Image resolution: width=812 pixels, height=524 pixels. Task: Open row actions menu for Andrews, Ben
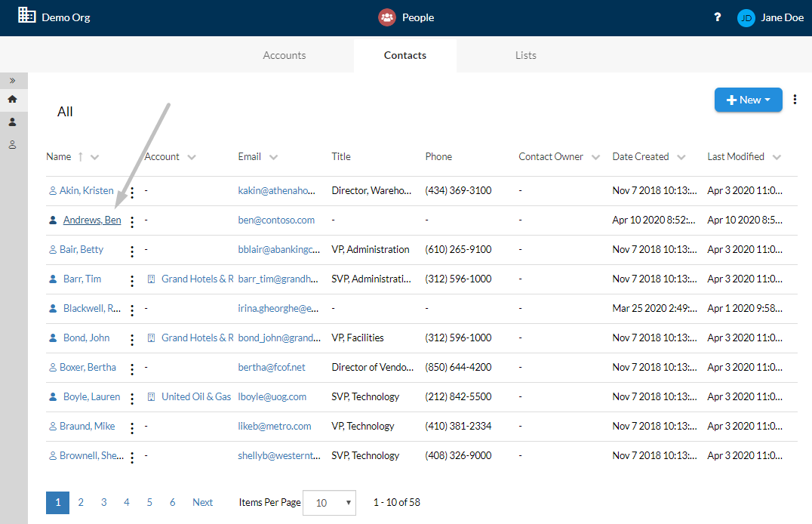pyautogui.click(x=132, y=222)
